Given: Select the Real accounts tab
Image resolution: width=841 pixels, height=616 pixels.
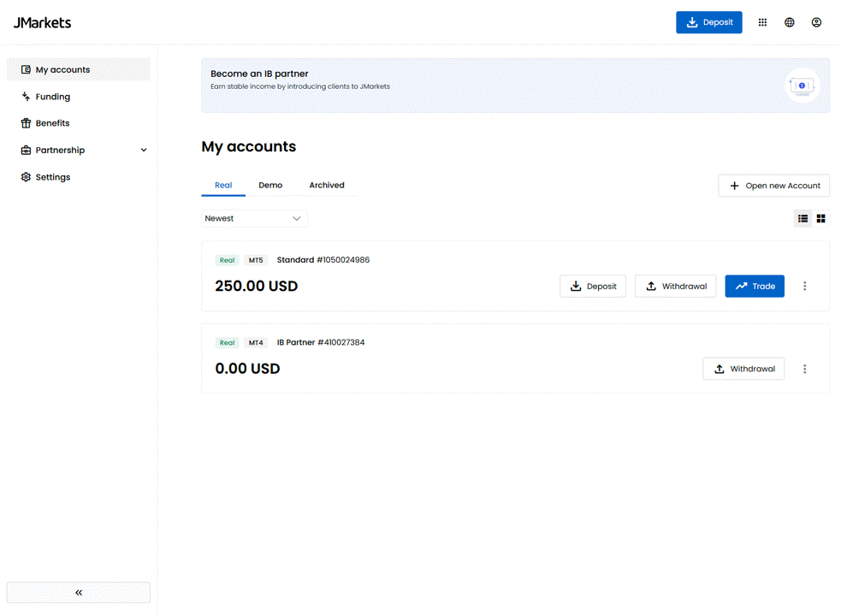Looking at the screenshot, I should pyautogui.click(x=223, y=185).
